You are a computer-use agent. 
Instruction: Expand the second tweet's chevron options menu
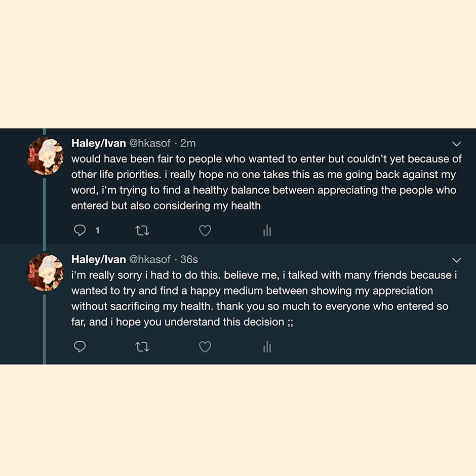point(456,260)
